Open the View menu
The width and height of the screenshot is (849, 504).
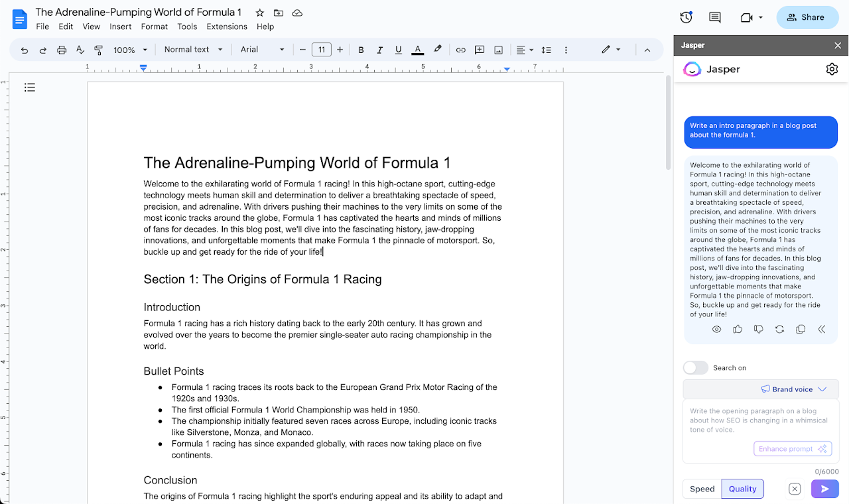click(92, 27)
